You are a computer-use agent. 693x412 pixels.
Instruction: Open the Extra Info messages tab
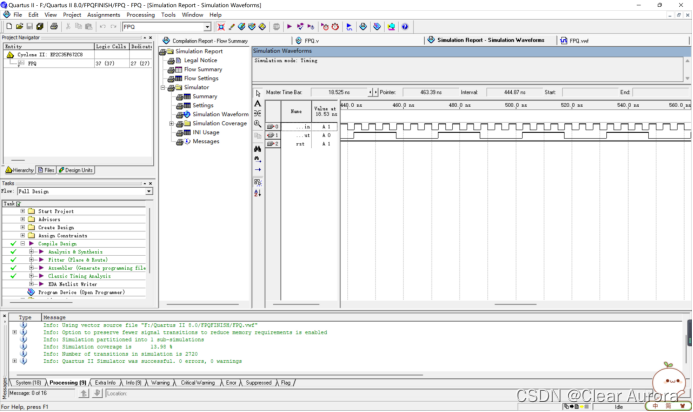[x=105, y=383]
